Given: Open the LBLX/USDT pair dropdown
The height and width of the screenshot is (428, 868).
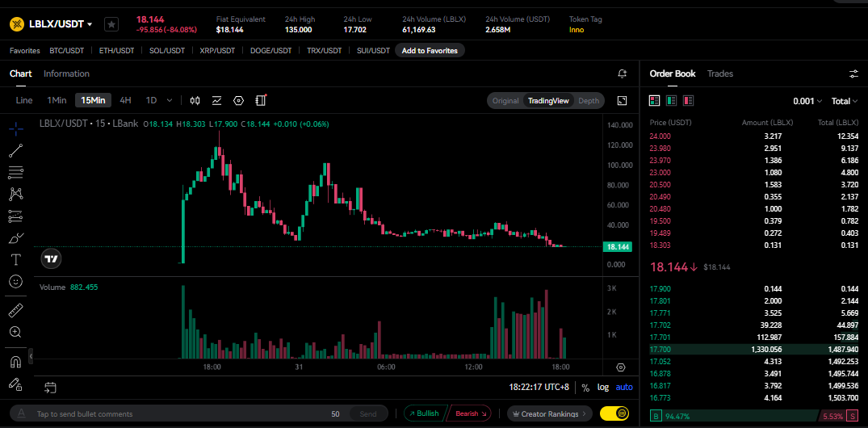Looking at the screenshot, I should click(x=61, y=24).
